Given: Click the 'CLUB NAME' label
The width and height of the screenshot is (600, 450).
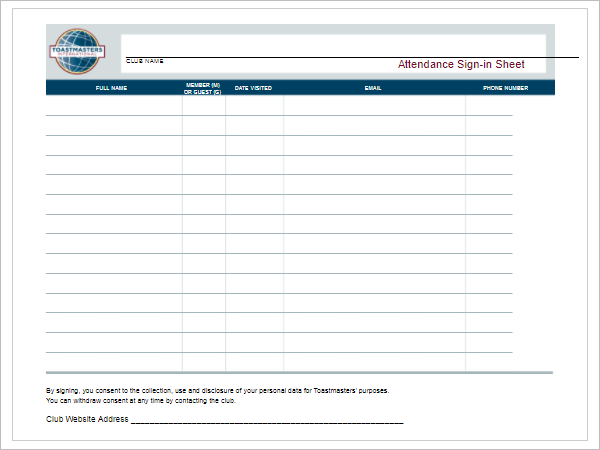Looking at the screenshot, I should (x=145, y=61).
